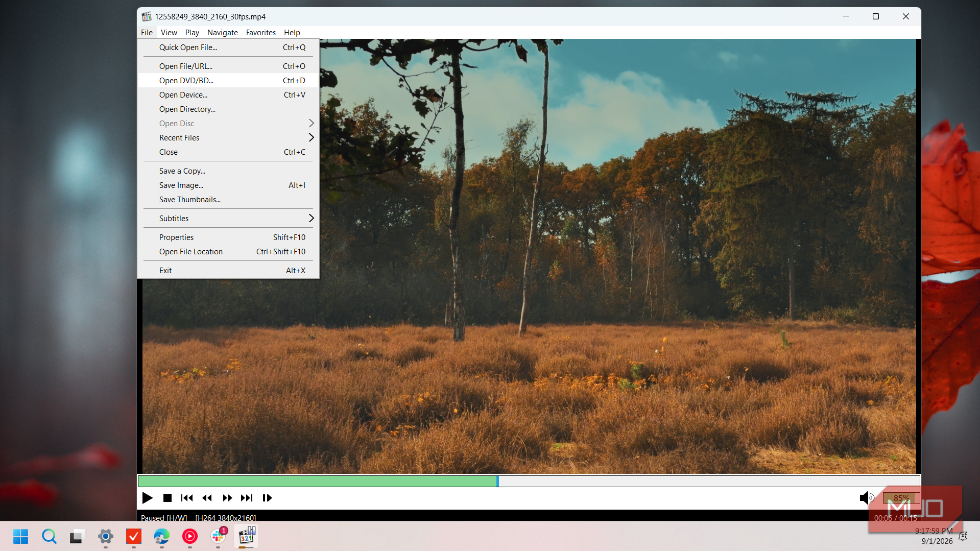Select Open DVD/BD… menu item

tap(228, 81)
